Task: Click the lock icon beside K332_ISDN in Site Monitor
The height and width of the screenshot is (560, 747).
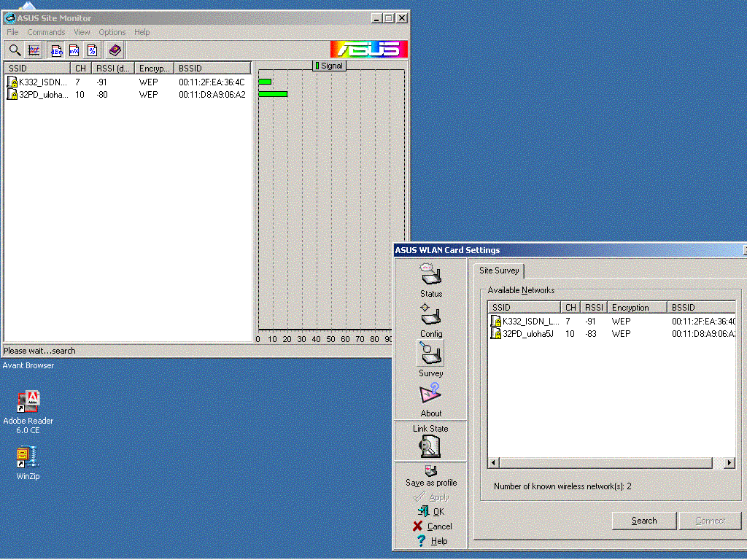Action: pyautogui.click(x=12, y=82)
